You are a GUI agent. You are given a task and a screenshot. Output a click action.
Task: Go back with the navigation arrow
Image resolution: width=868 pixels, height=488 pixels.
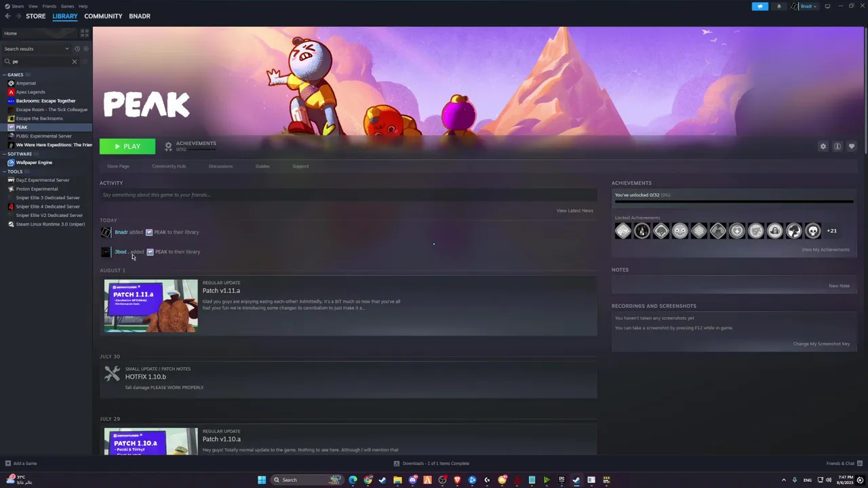(7, 16)
